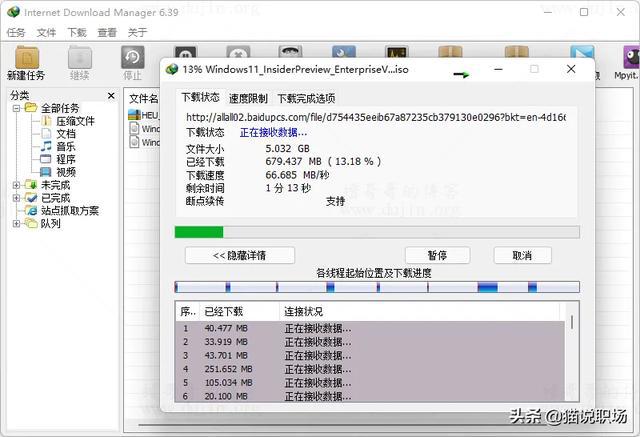Click the 隐藏详情 button

240,255
